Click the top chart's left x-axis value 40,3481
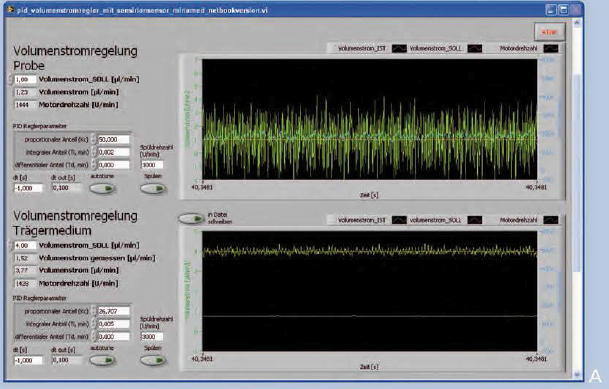This screenshot has height=389, width=609. (202, 188)
